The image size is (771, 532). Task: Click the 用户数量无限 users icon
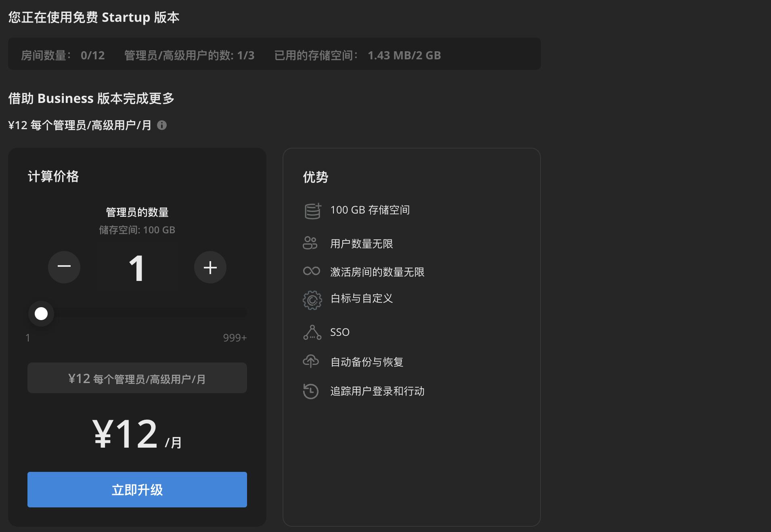(312, 243)
